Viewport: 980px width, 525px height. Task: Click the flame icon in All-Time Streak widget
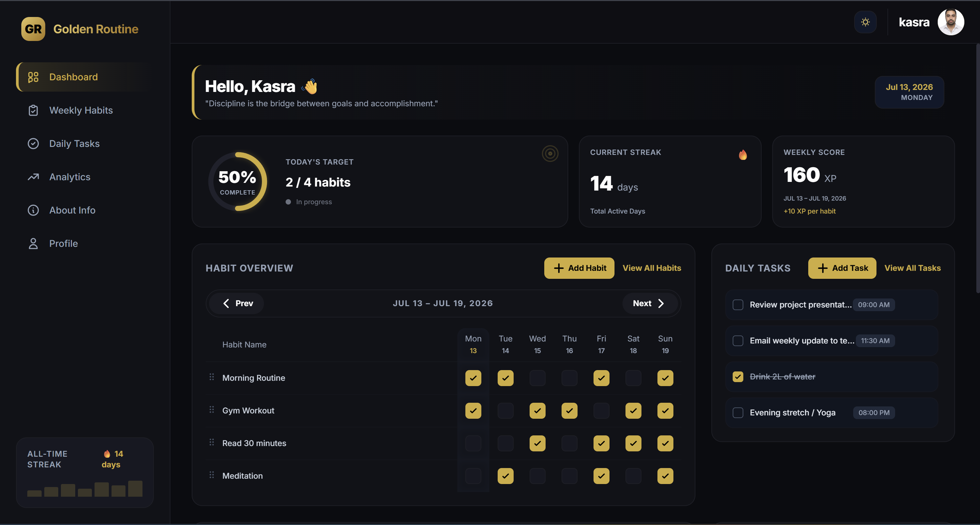(107, 454)
